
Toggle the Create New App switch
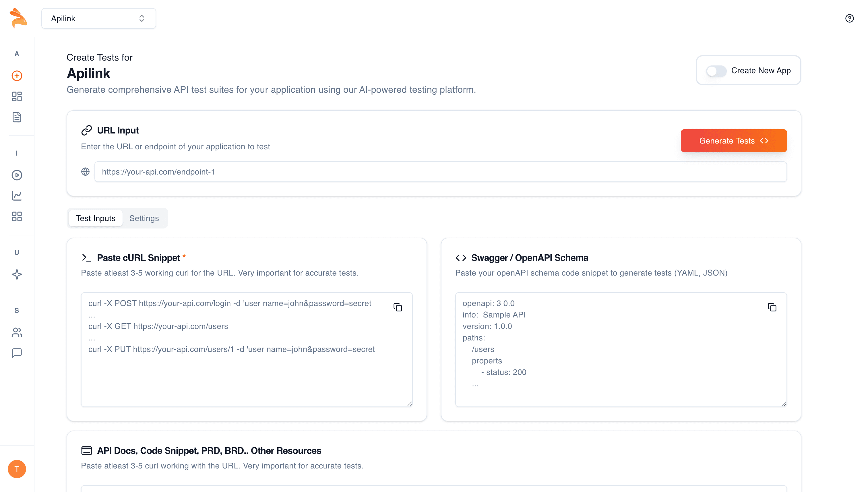[716, 71]
